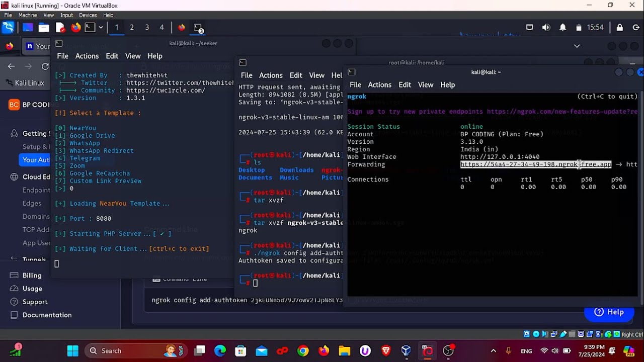The height and width of the screenshot is (362, 644).
Task: Open Task View on the Windows taskbar
Action: coord(200,351)
